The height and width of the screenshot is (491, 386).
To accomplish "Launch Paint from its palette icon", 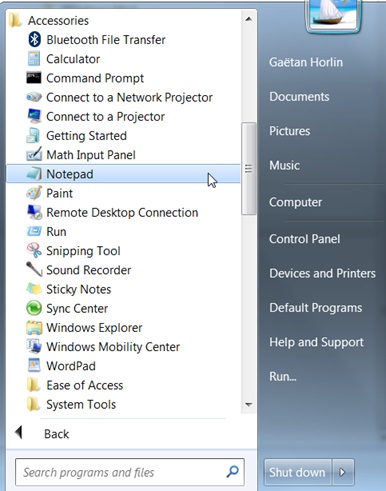I will 34,193.
